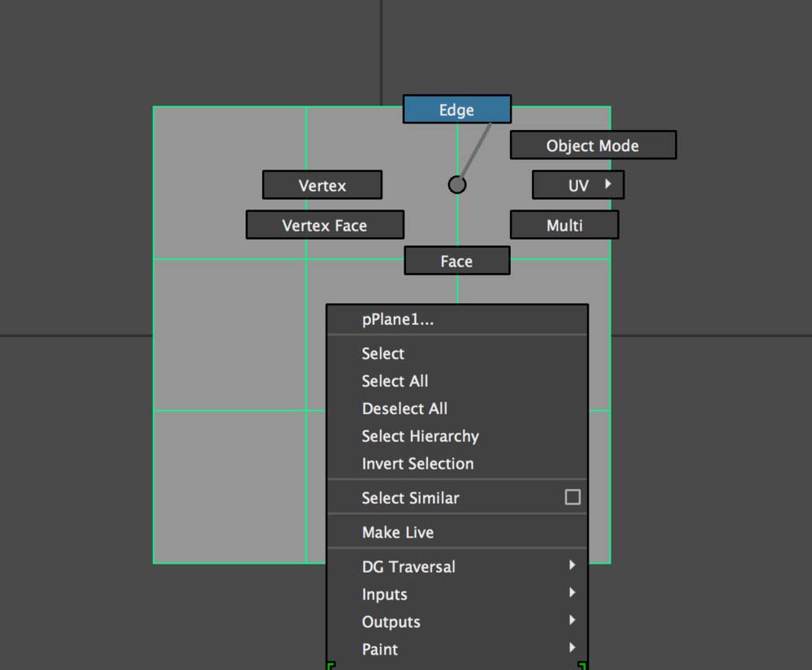This screenshot has width=812, height=670.
Task: Open the pPlane1... entry
Action: [457, 319]
